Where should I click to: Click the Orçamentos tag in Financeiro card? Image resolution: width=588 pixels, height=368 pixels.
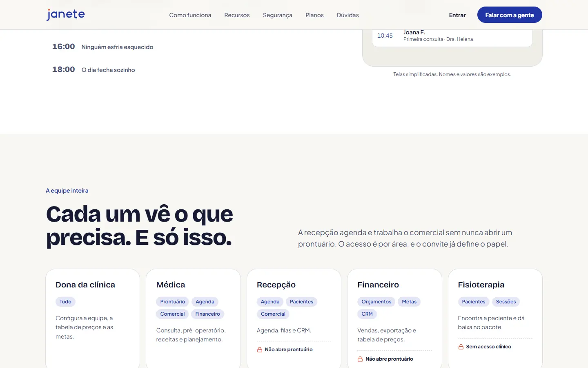coord(376,302)
